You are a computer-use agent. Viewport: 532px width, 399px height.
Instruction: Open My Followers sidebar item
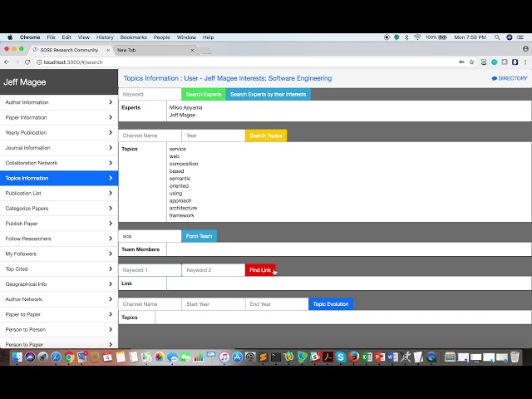coord(59,254)
